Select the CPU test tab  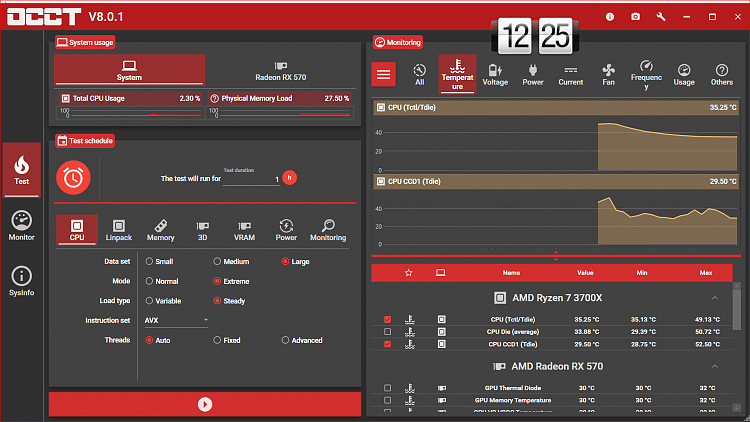point(77,230)
